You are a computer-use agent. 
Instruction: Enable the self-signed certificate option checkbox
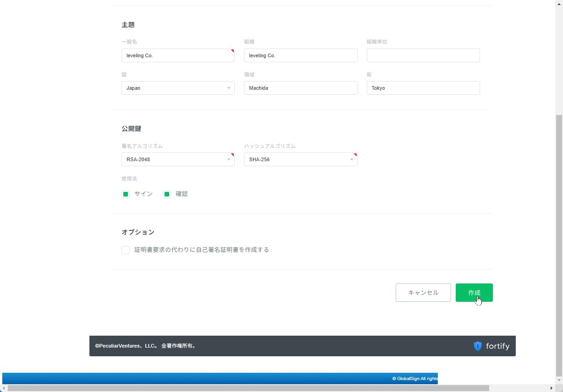[126, 250]
